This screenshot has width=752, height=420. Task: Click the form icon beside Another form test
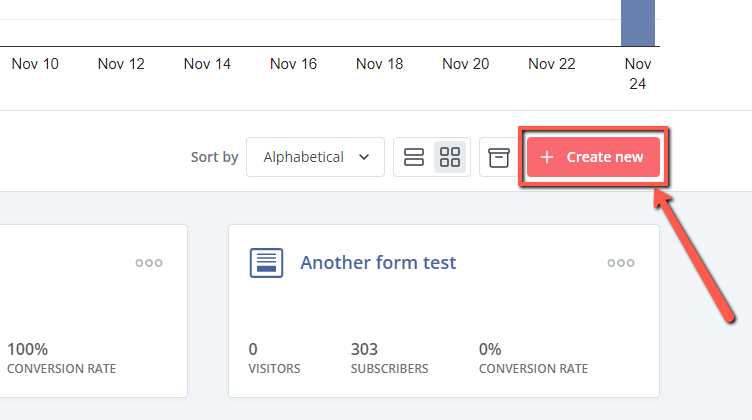point(266,263)
